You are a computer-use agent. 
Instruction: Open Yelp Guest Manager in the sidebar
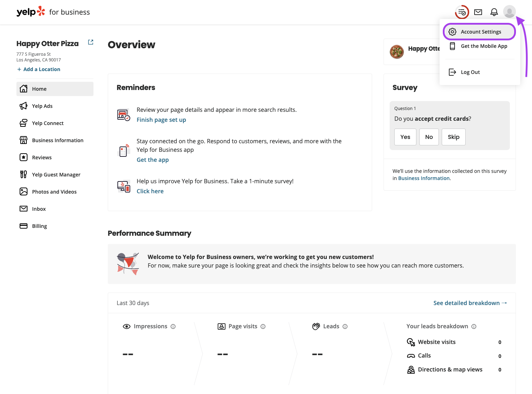pyautogui.click(x=55, y=175)
